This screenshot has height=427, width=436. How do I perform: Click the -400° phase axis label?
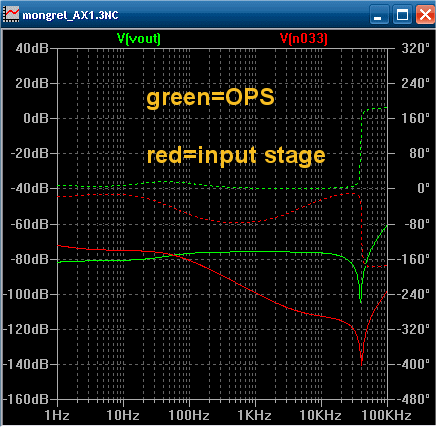(413, 364)
